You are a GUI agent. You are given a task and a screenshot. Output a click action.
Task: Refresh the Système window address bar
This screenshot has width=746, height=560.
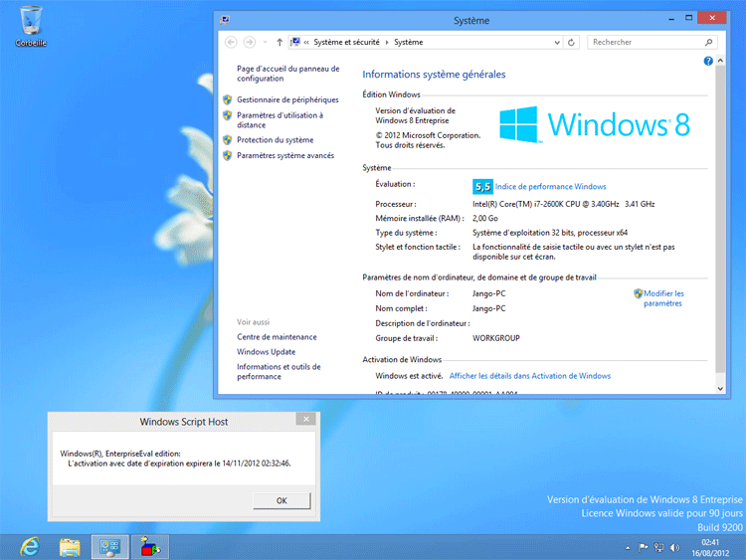click(x=571, y=43)
